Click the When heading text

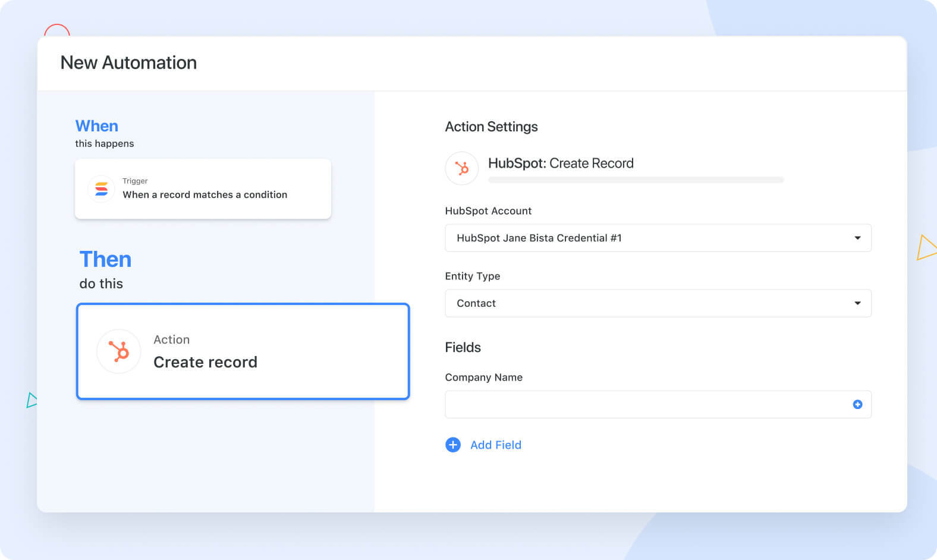pyautogui.click(x=96, y=126)
